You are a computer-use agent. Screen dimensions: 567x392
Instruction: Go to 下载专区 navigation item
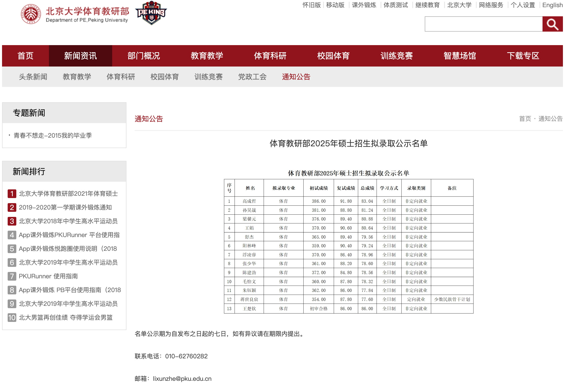tap(523, 56)
